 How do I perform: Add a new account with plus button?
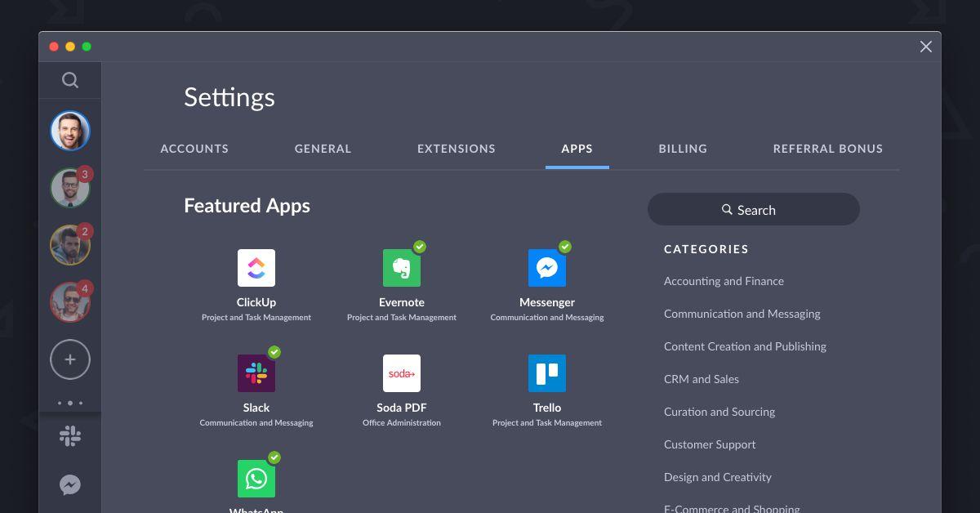point(70,359)
